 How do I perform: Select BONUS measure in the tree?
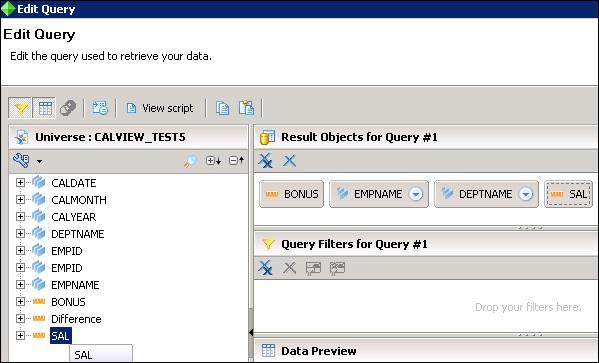68,302
